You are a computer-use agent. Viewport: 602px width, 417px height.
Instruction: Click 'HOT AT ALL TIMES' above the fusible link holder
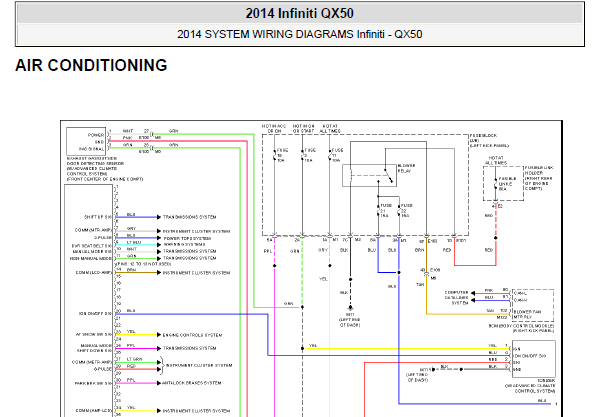click(x=496, y=161)
